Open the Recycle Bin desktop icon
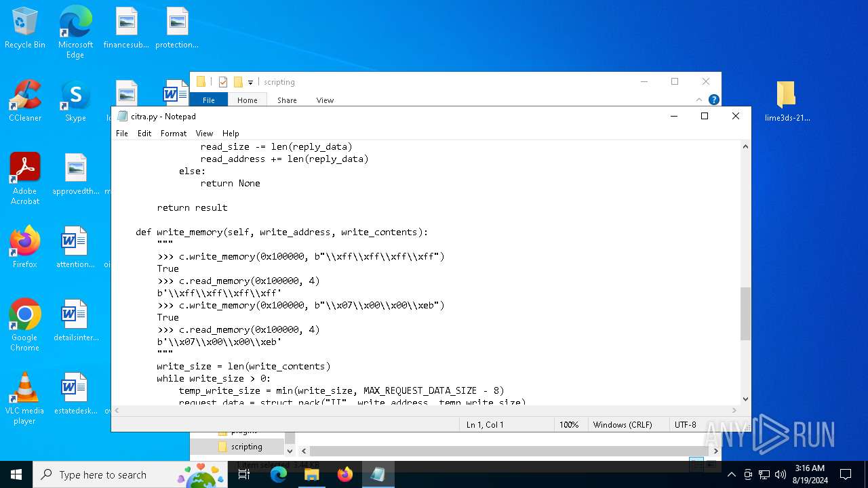Viewport: 868px width, 488px height. 25,28
